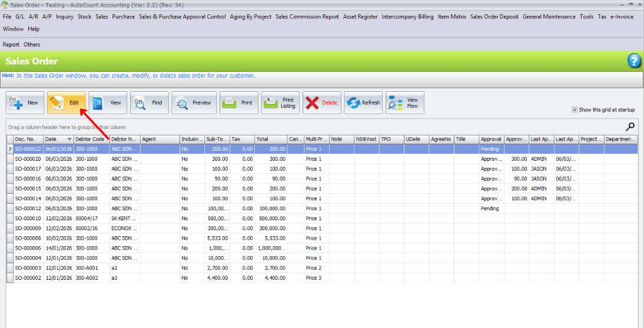Open the Inquiry menu
The image size is (644, 328).
point(65,17)
